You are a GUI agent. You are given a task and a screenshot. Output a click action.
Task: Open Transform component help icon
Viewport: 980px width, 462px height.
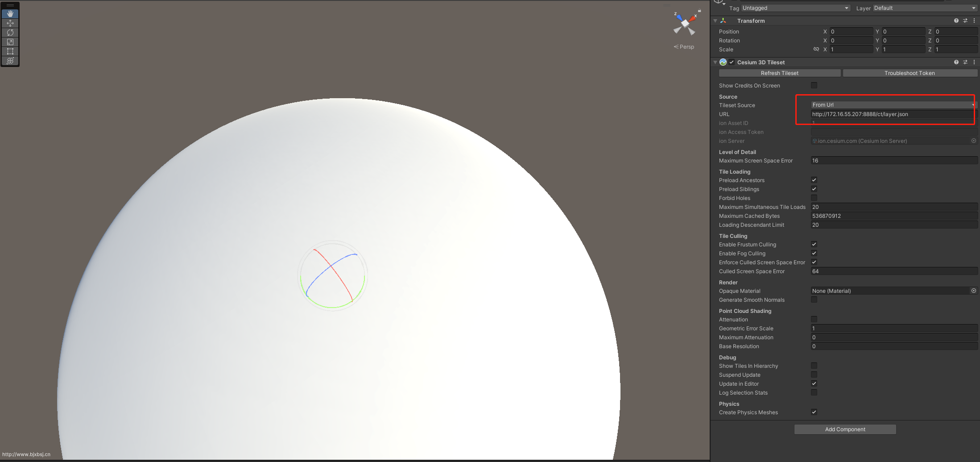point(956,21)
